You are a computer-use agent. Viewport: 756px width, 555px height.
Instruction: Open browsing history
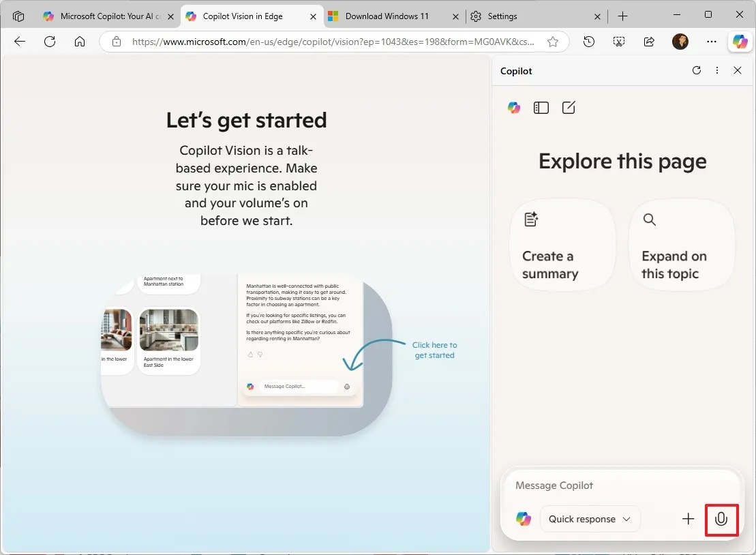tap(588, 42)
